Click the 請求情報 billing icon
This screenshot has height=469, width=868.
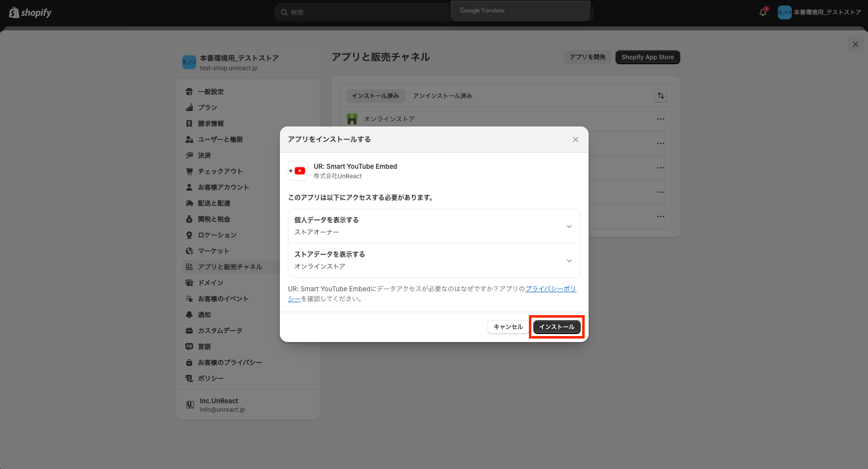[189, 123]
